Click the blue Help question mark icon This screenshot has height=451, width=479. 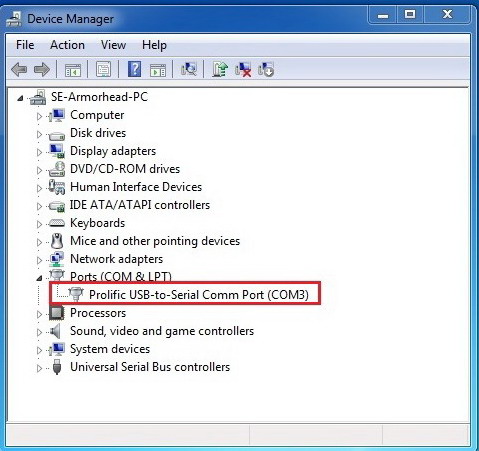tap(134, 69)
